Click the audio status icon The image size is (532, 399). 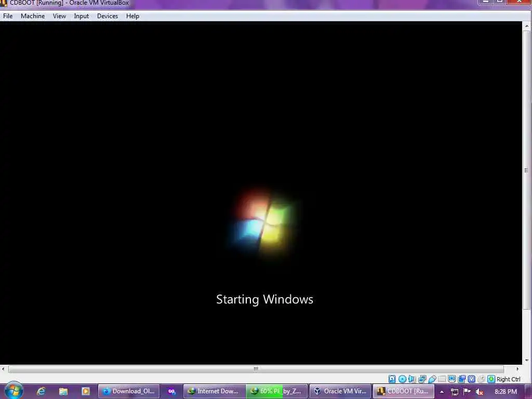[412, 379]
